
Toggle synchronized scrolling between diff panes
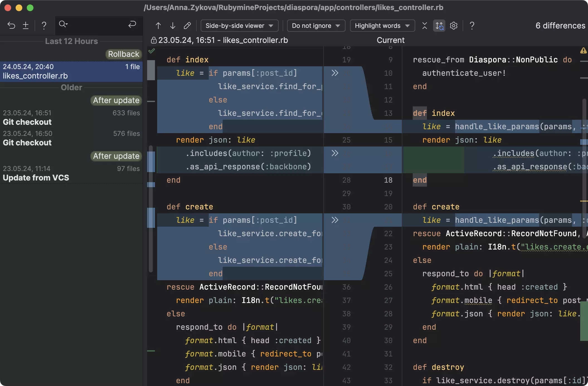[x=439, y=25]
